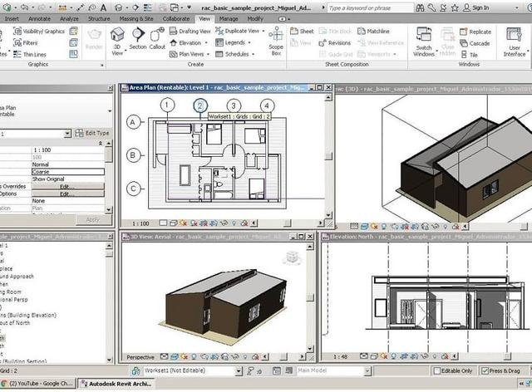The width and height of the screenshot is (532, 392).
Task: Select the Section tool
Action: tap(138, 39)
